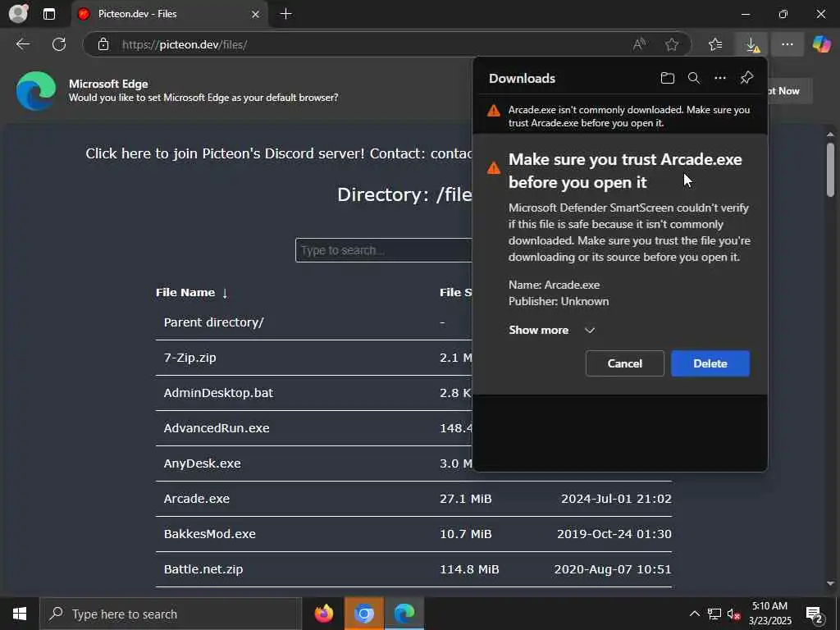Click the 2024-Jul-01 21:02 date cell
Viewport: 840px width, 630px height.
click(x=616, y=499)
